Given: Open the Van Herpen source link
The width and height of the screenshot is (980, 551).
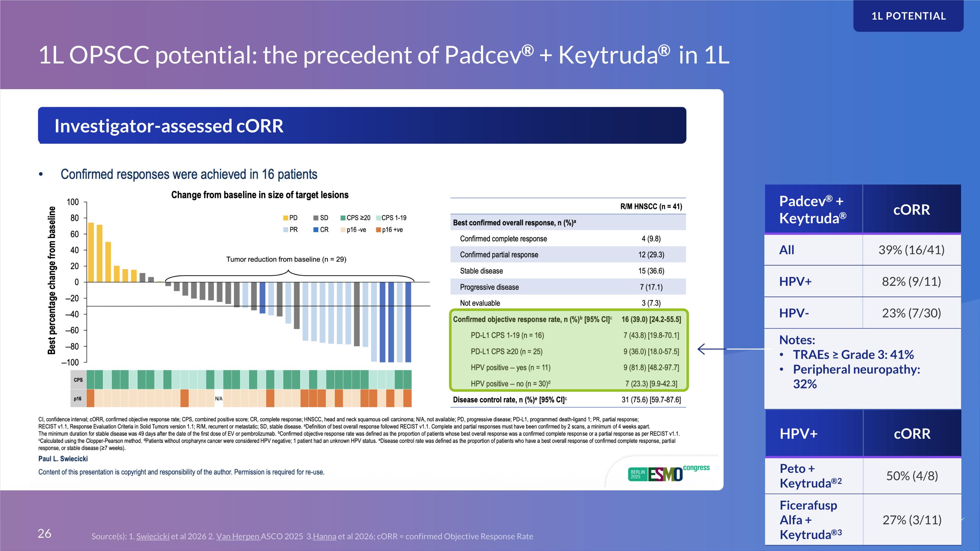Looking at the screenshot, I should 238,536.
